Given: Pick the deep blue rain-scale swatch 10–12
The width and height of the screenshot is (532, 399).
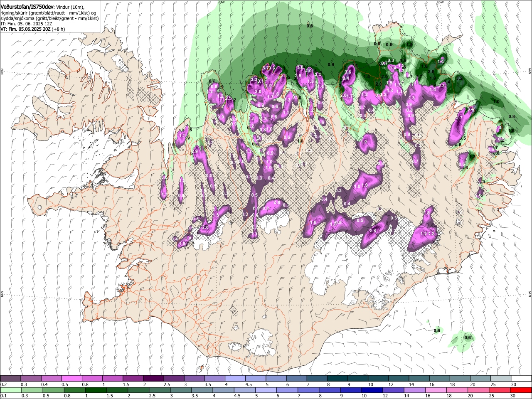Looking at the screenshot, I should pos(372,390).
